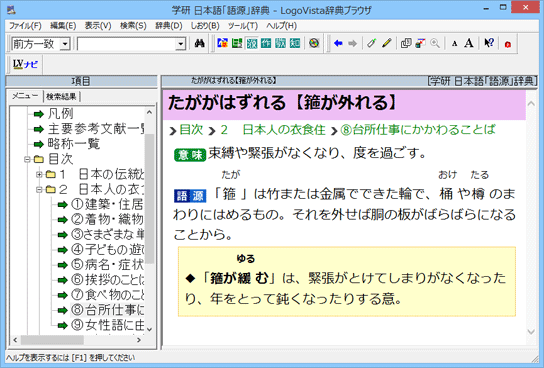Select ⑦食べ物のことば tree item

point(107,295)
